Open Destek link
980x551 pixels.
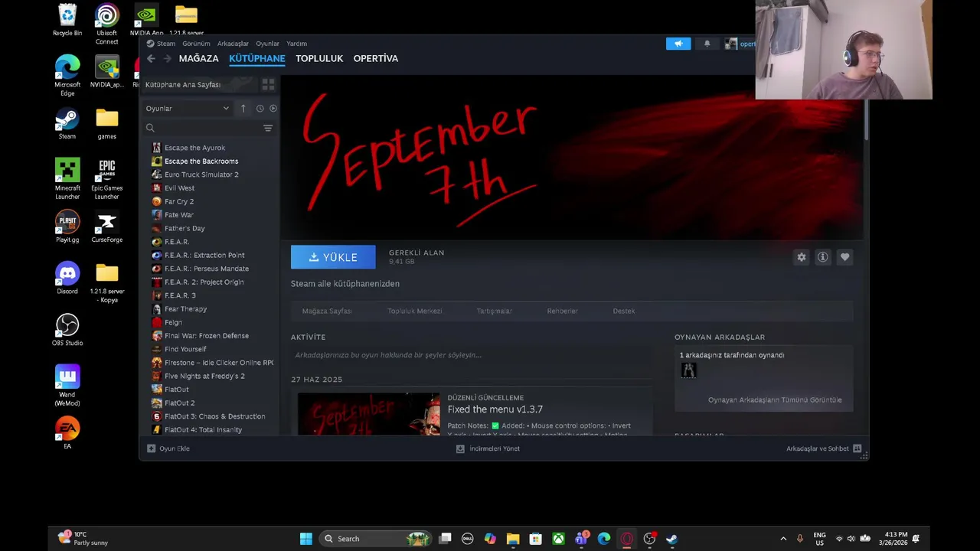pos(623,311)
